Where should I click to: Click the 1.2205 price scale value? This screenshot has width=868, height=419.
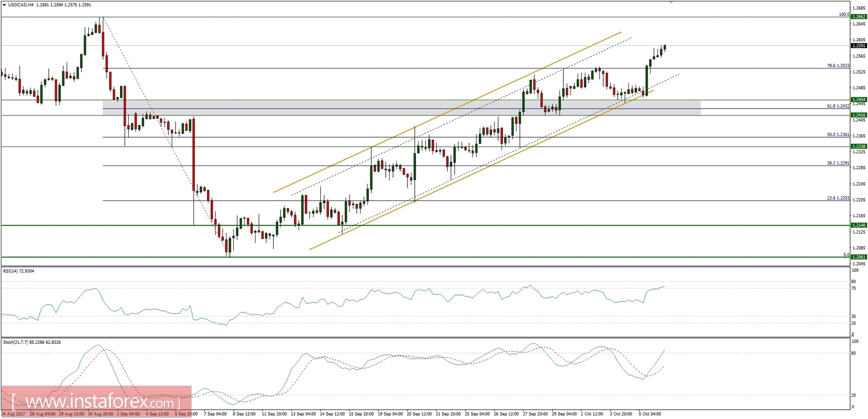(859, 200)
